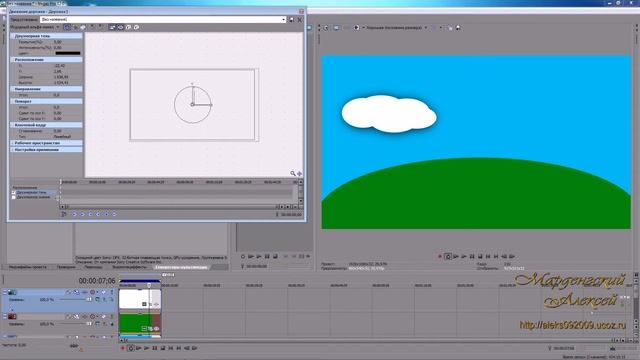Check the Двухмерное сияние checkbox

point(13,197)
